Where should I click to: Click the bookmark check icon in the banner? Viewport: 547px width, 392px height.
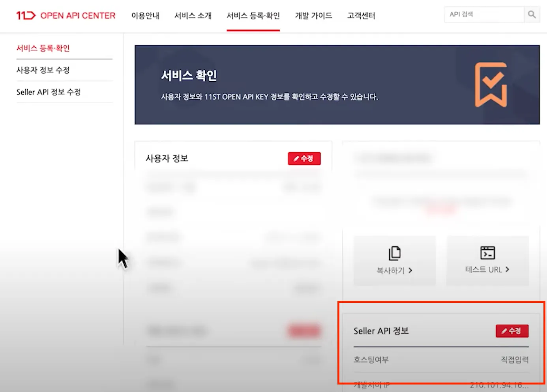[491, 85]
